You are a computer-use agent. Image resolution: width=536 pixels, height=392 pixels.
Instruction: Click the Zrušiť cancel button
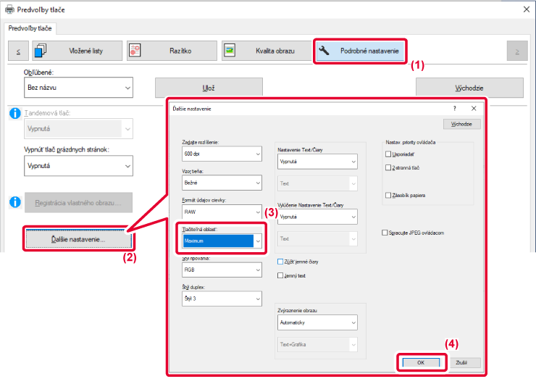click(x=463, y=362)
